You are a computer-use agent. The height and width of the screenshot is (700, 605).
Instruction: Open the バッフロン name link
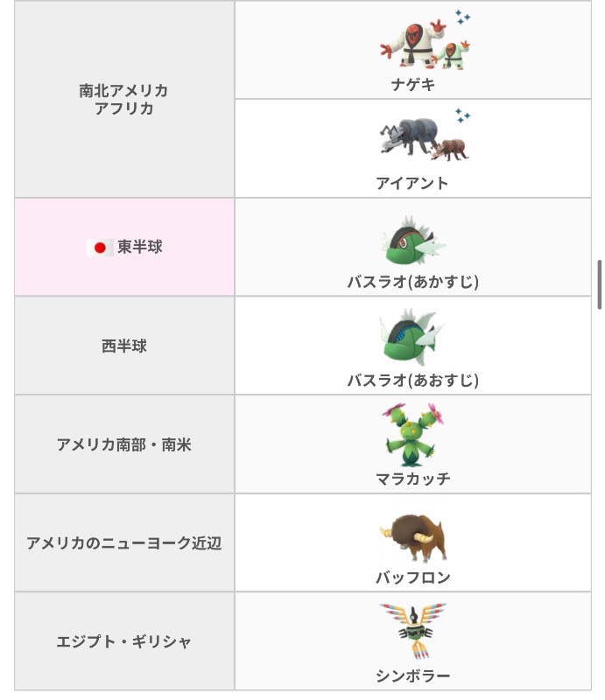413,577
